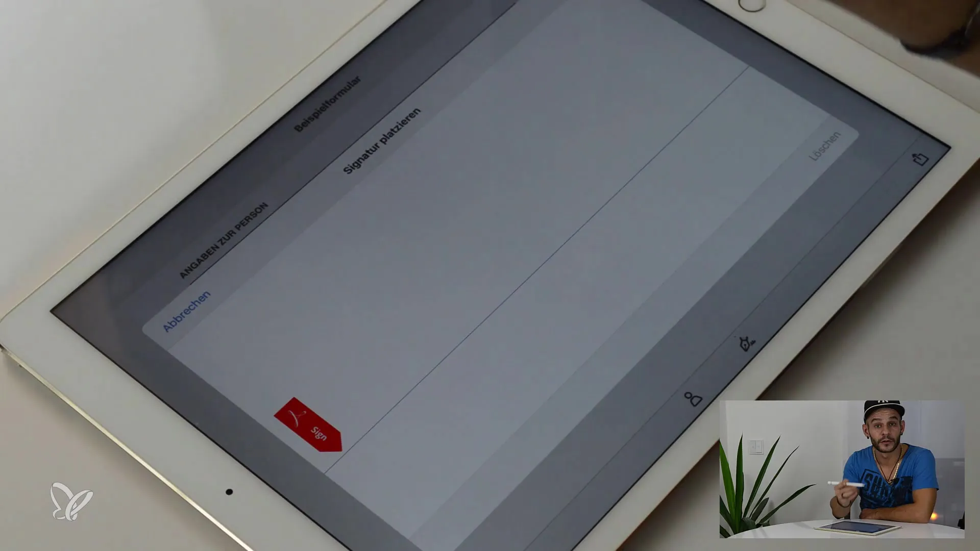Image resolution: width=980 pixels, height=551 pixels.
Task: Open the ink/stylus tool icon
Action: [x=744, y=343]
